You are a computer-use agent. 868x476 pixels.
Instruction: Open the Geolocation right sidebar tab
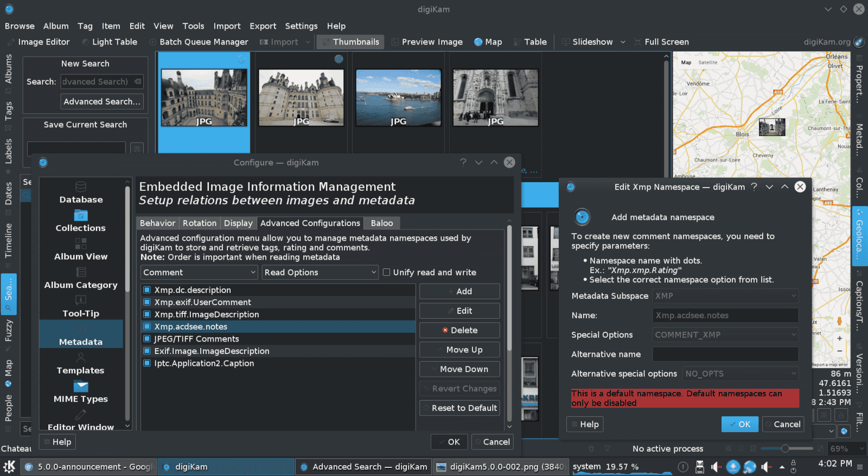(x=859, y=236)
